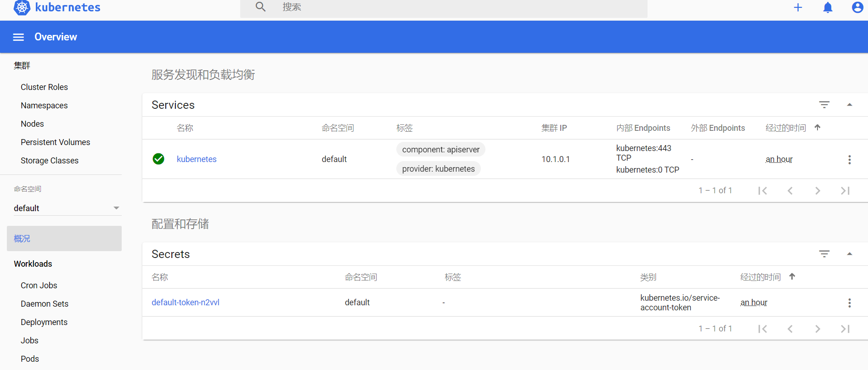Open the filter icon in Secrets card
This screenshot has height=370, width=868.
[x=824, y=254]
